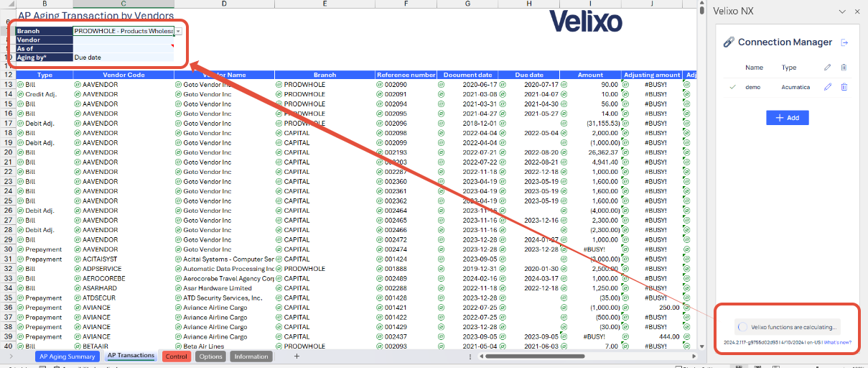Select the ACITAISYST vendor code cell
The width and height of the screenshot is (868, 368).
click(x=123, y=259)
